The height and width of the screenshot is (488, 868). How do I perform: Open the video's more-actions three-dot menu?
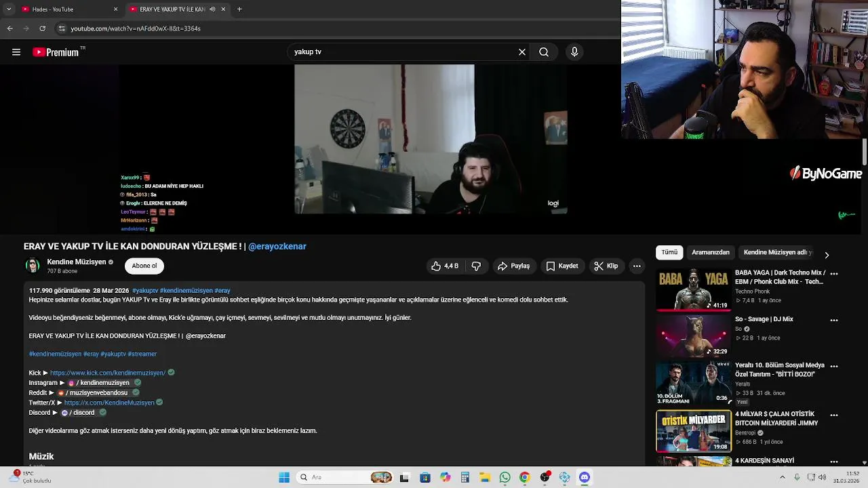click(637, 266)
